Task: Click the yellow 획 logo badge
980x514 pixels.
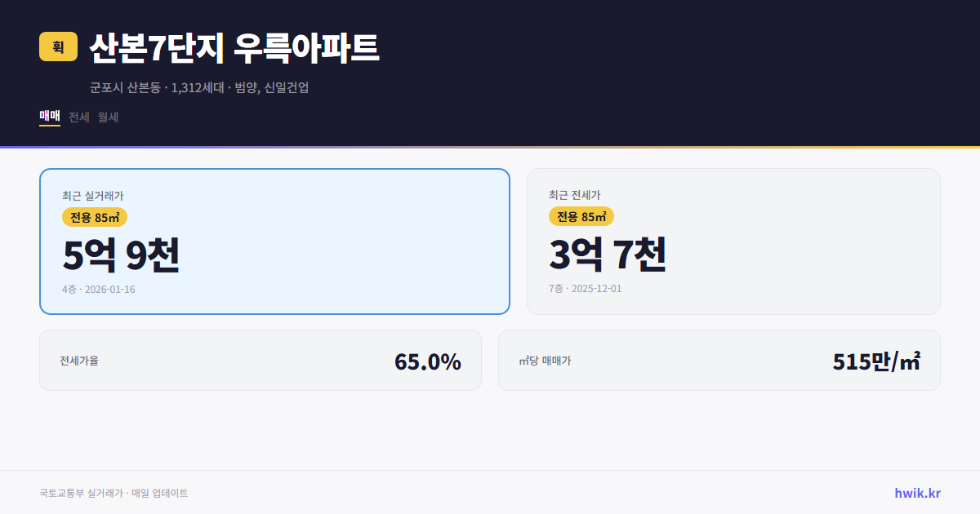Action: click(56, 47)
